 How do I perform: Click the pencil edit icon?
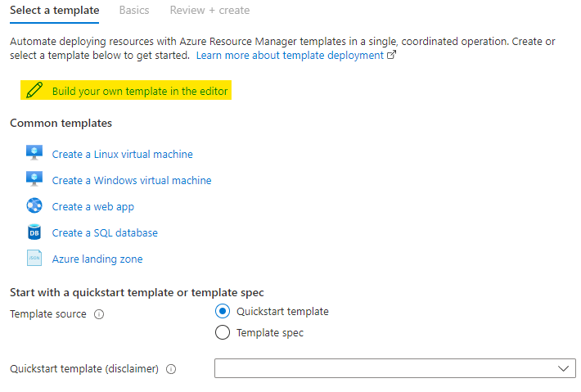pyautogui.click(x=34, y=91)
